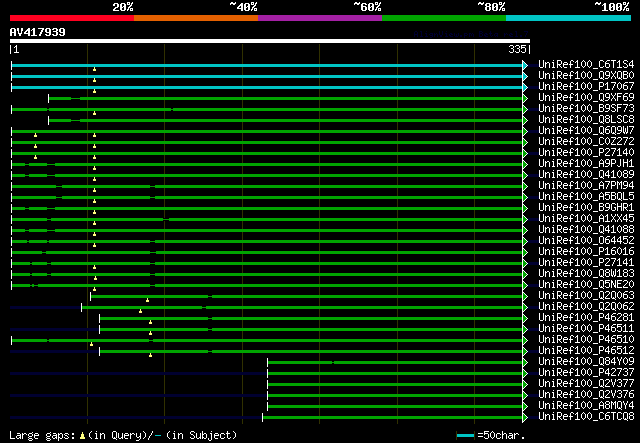Select the orange ~40% identity color band
This screenshot has width=640, height=443.
click(195, 18)
